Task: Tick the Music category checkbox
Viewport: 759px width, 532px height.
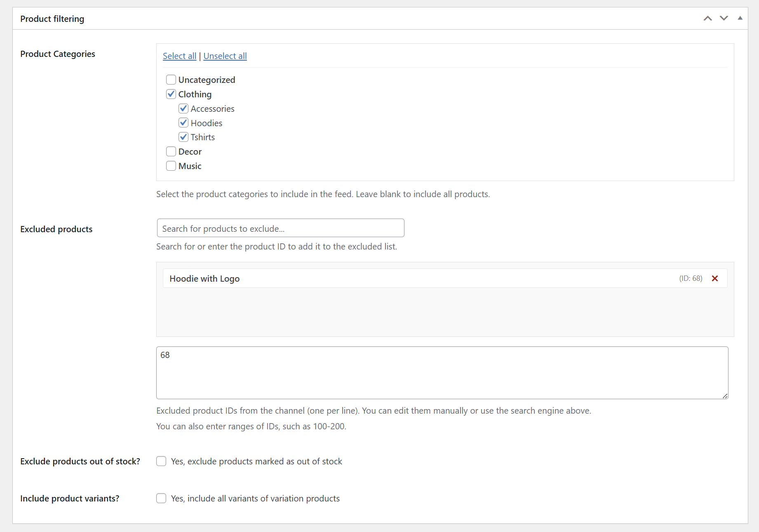Action: tap(171, 166)
